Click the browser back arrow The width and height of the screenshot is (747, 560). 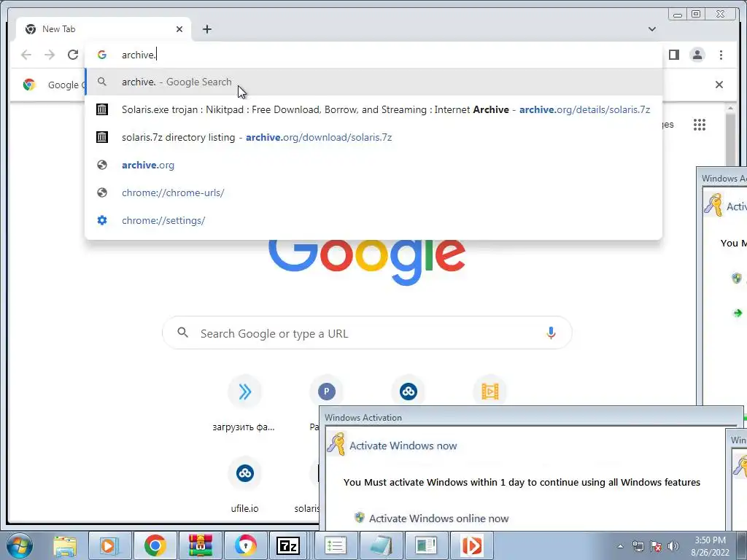pos(26,55)
